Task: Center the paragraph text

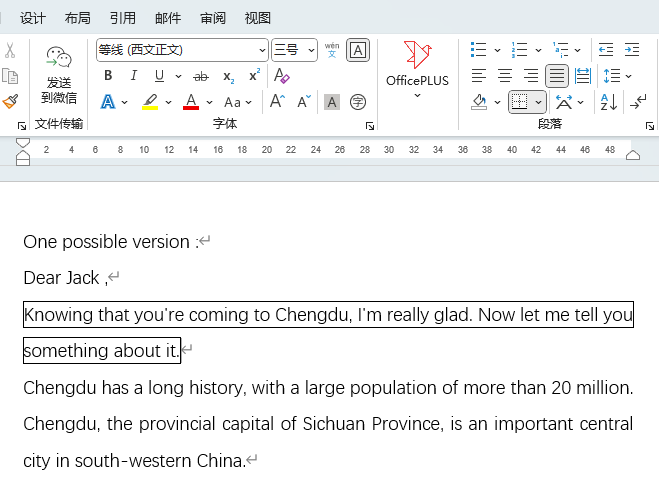Action: coord(505,76)
